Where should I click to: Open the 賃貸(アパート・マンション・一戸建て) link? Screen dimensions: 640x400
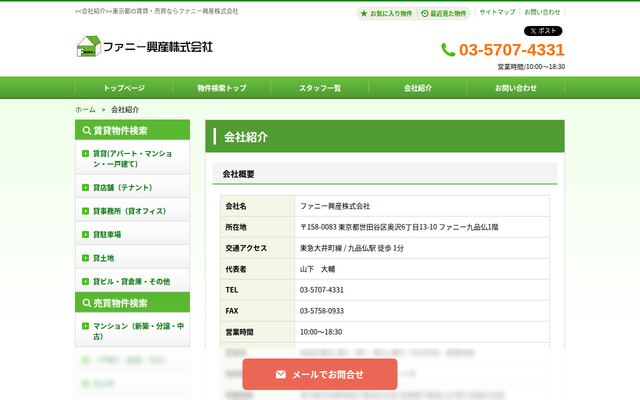[x=133, y=158]
